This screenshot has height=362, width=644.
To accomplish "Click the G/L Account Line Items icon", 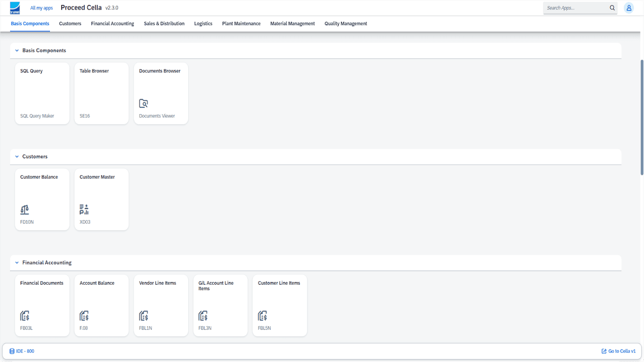I will coord(203,316).
